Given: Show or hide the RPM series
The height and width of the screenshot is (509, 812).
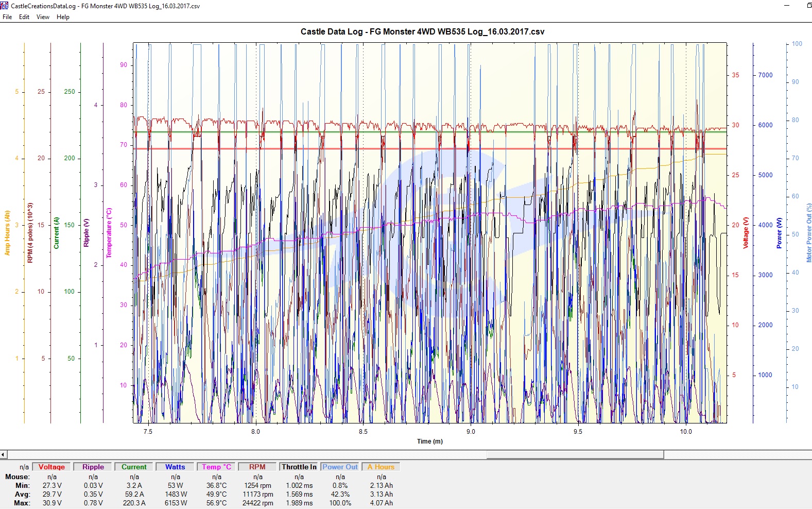Looking at the screenshot, I should click(257, 467).
